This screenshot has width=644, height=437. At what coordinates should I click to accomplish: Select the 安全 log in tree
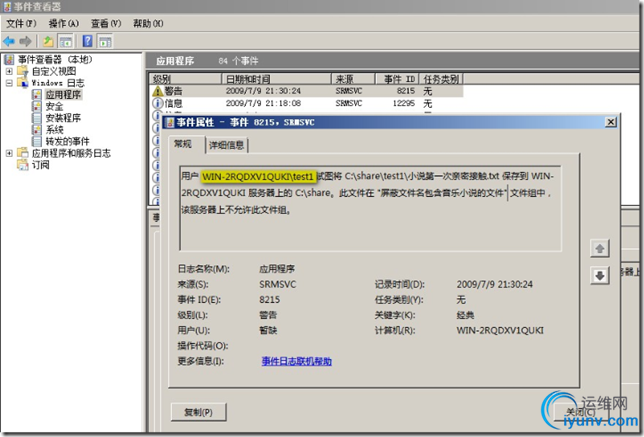pos(54,106)
